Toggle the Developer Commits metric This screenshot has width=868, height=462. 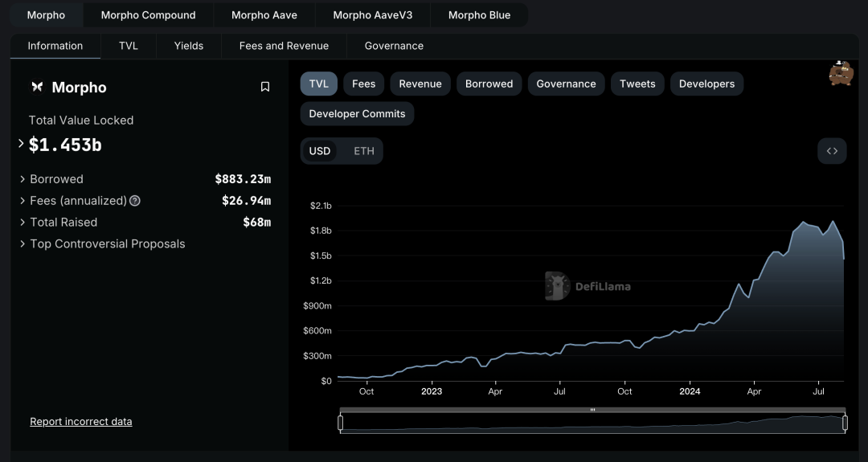(357, 113)
